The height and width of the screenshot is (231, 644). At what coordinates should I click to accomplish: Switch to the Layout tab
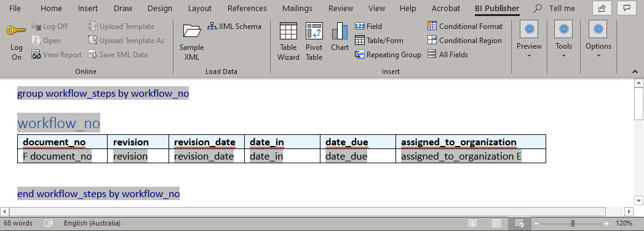pos(200,8)
